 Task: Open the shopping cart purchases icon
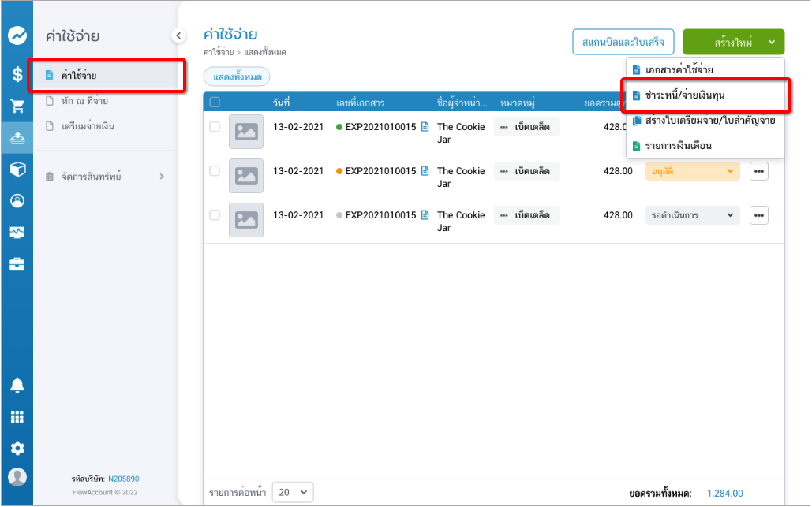click(17, 106)
